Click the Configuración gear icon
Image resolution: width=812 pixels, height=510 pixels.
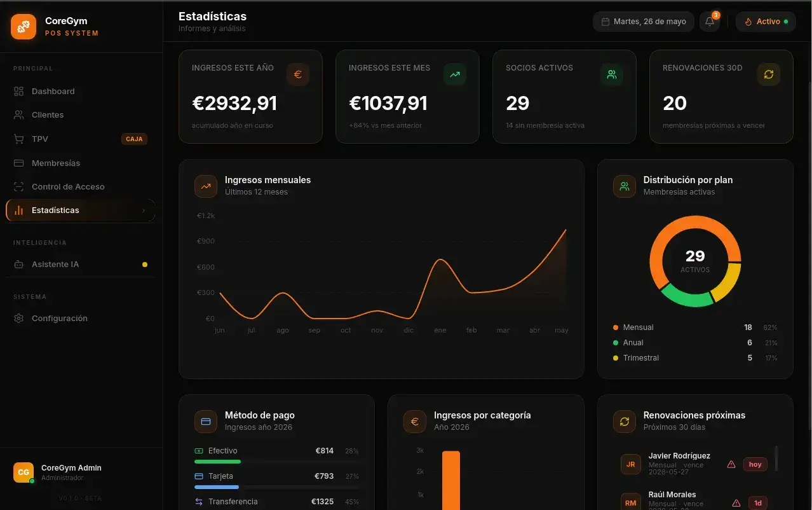coord(19,318)
